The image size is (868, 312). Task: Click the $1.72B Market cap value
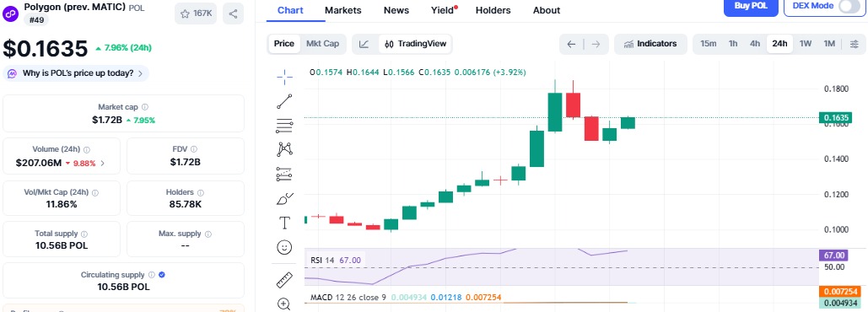pos(107,120)
